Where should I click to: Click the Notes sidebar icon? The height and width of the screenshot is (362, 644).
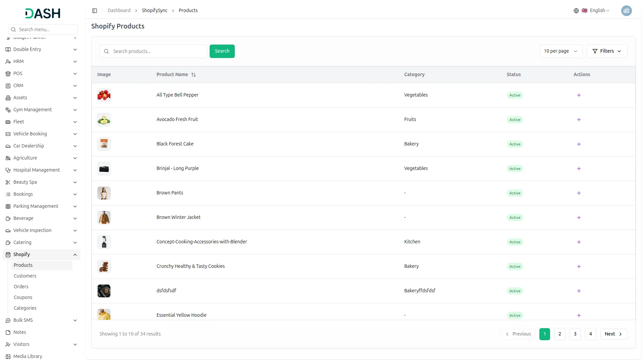(x=8, y=333)
